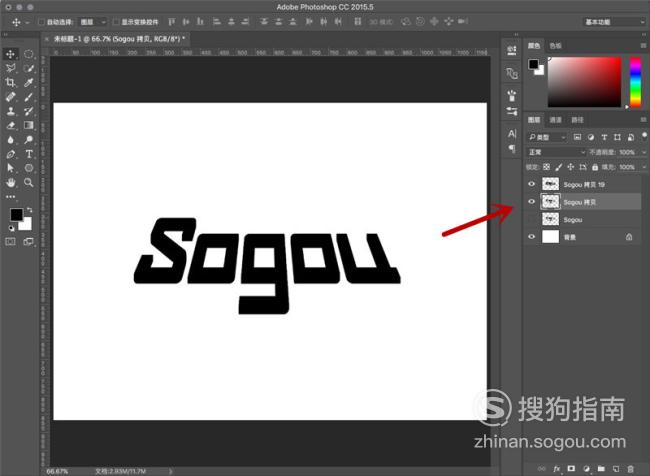Select the Dodge tool
Viewport: 650px width, 476px height.
pyautogui.click(x=29, y=140)
